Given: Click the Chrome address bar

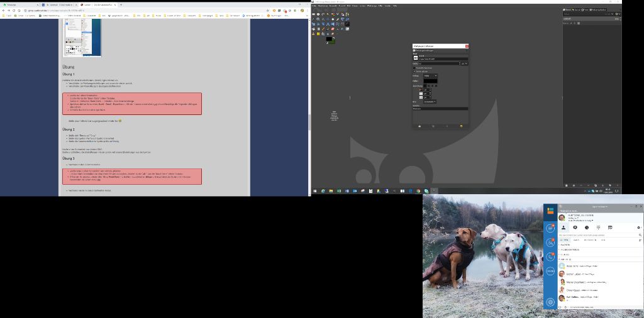Looking at the screenshot, I should point(144,10).
